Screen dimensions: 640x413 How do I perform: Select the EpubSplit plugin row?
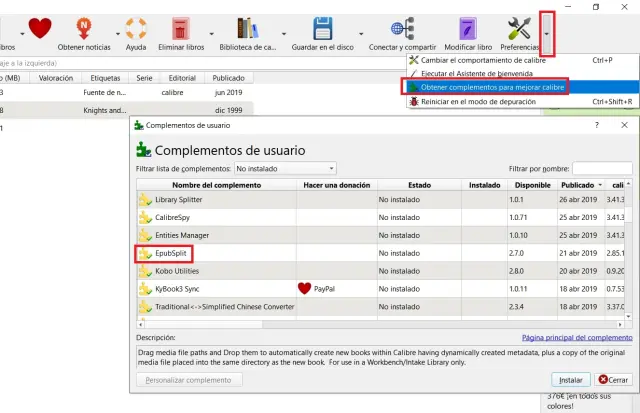(215, 254)
